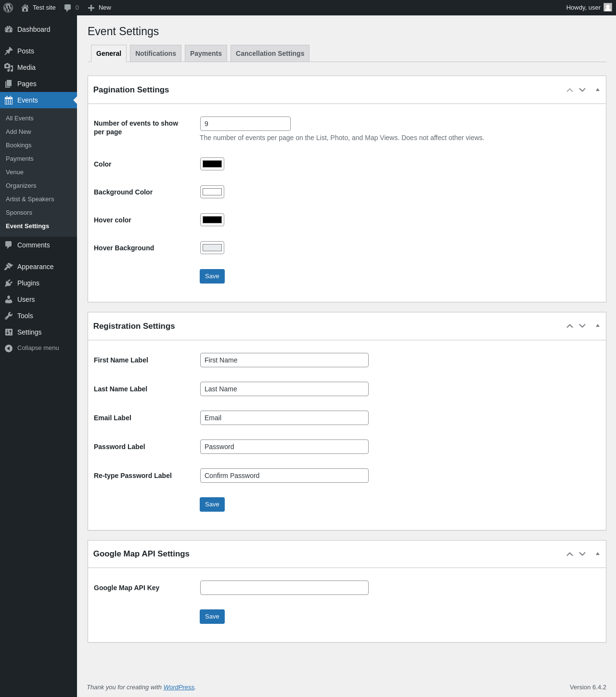Click the Posts pushpin icon
The width and height of the screenshot is (616, 697).
pos(9,51)
